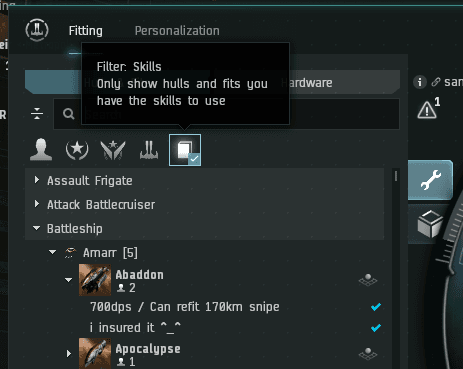Open the cube cargo view button
This screenshot has width=463, height=369.
(x=430, y=224)
